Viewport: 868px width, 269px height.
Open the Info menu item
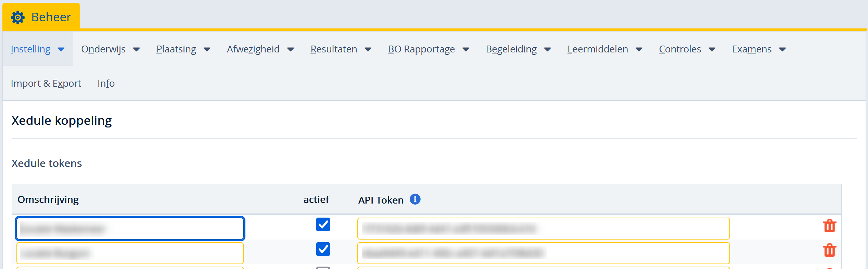point(106,83)
